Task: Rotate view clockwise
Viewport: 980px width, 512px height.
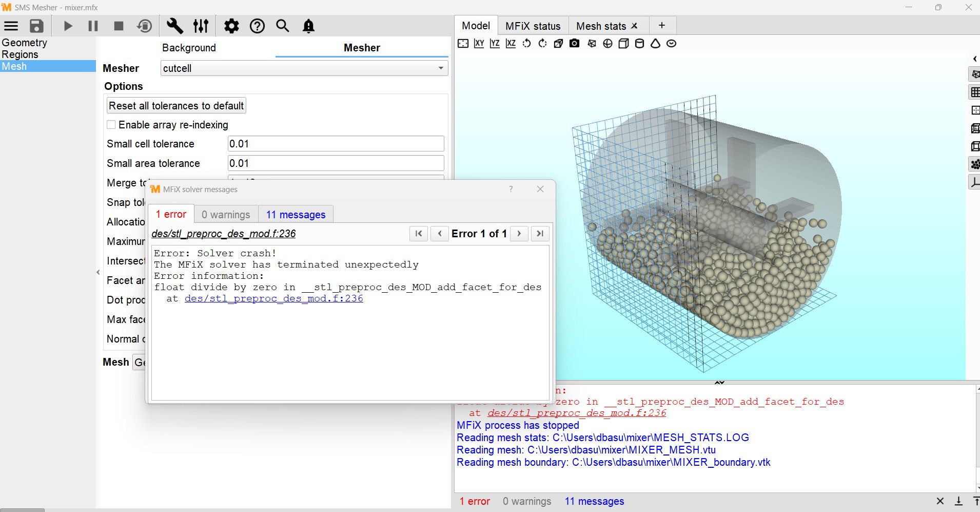Action: pos(542,44)
